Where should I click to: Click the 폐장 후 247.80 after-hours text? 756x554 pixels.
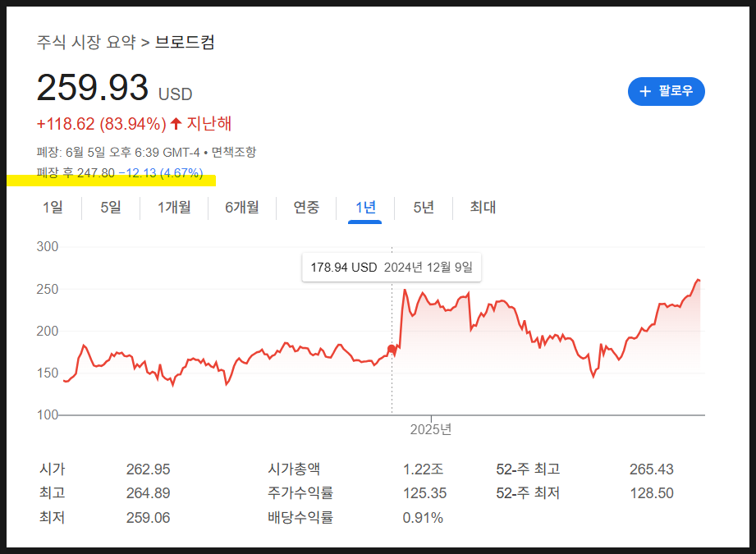pos(76,172)
